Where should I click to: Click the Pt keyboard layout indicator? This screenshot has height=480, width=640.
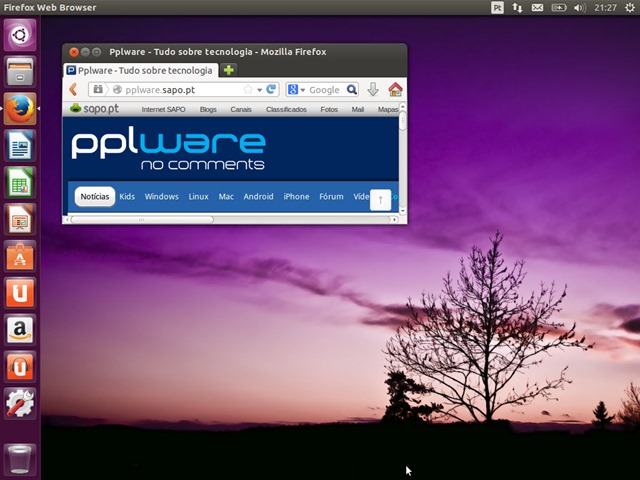(497, 7)
